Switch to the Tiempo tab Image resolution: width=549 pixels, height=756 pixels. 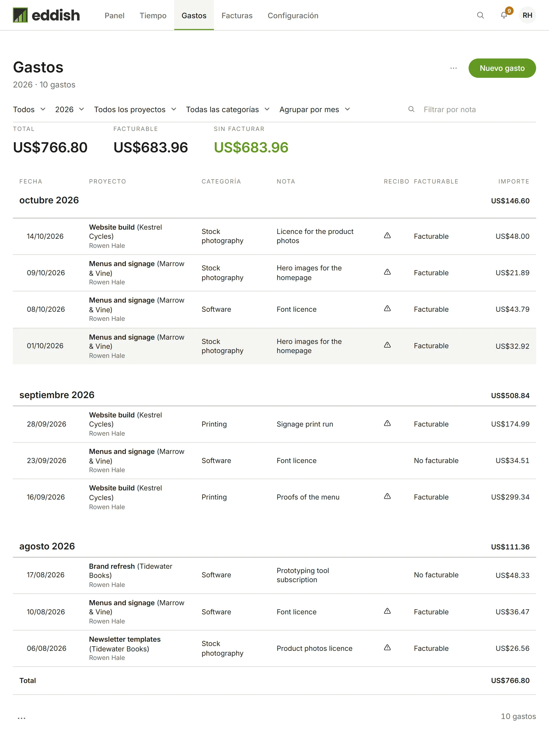pos(153,16)
